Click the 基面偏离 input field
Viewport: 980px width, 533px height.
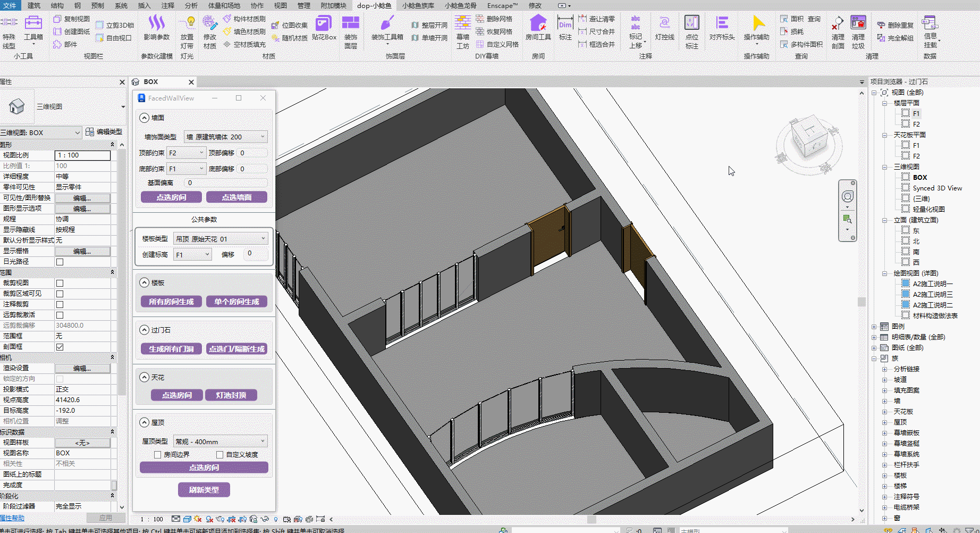pyautogui.click(x=225, y=182)
